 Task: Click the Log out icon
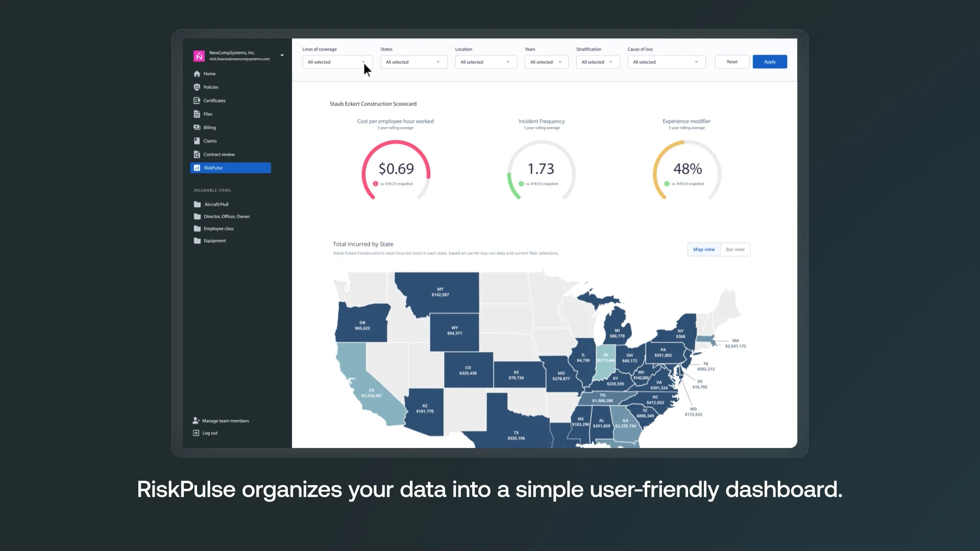196,433
